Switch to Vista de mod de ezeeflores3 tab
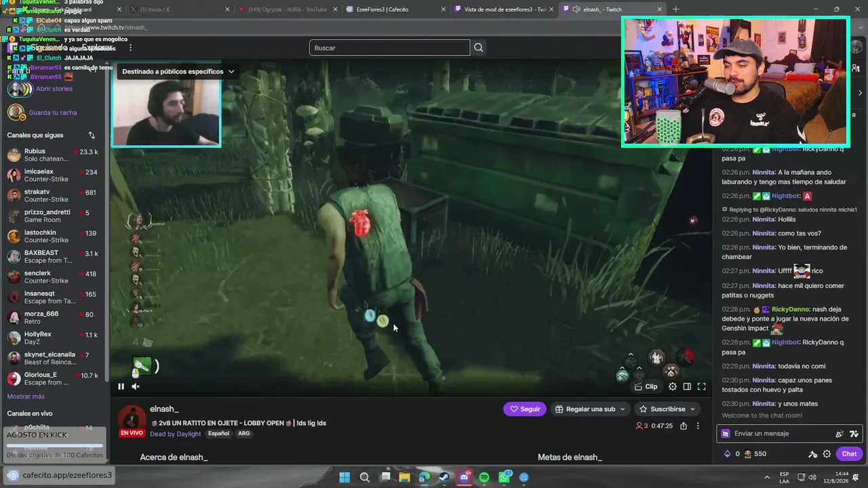Image resolution: width=868 pixels, height=488 pixels. (502, 9)
